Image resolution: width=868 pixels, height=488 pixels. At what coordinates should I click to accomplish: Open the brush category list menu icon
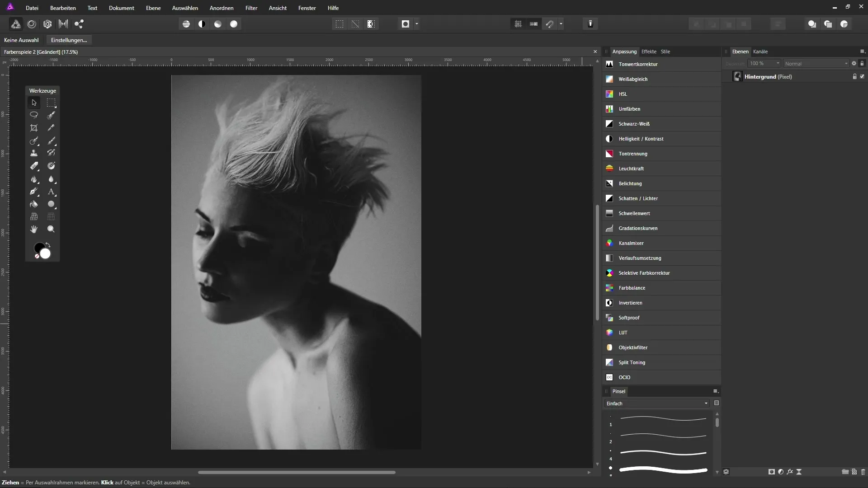(717, 403)
